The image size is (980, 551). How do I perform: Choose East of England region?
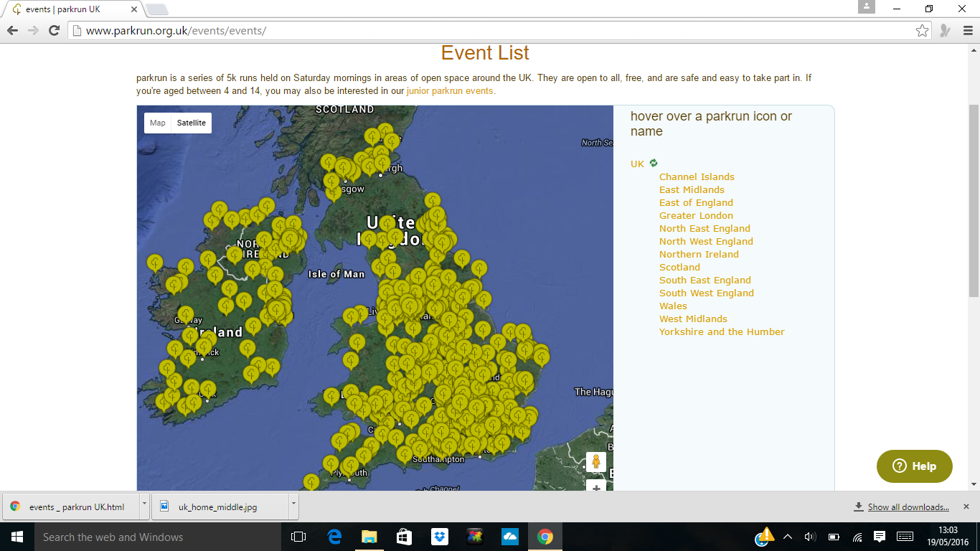pos(696,202)
